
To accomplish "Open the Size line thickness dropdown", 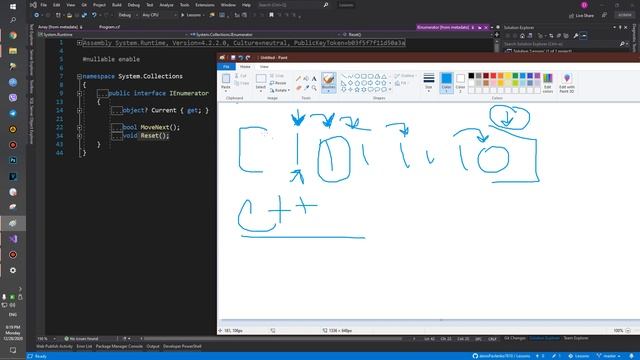I will point(429,82).
